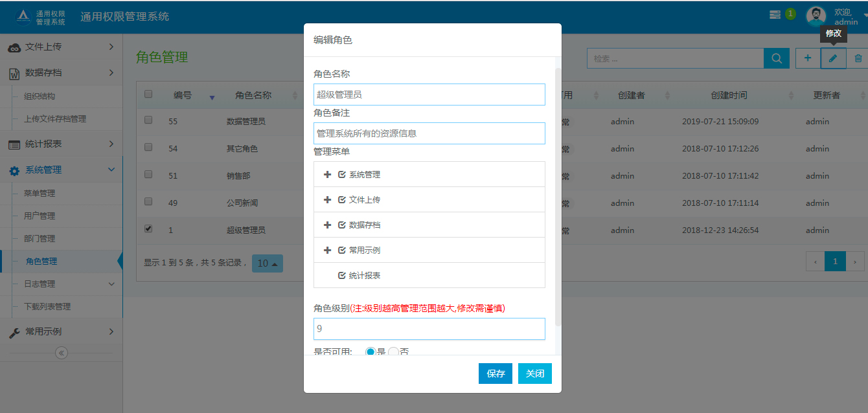Toggle 数据存档 checkbox in menu tree
This screenshot has width=868, height=413.
342,225
